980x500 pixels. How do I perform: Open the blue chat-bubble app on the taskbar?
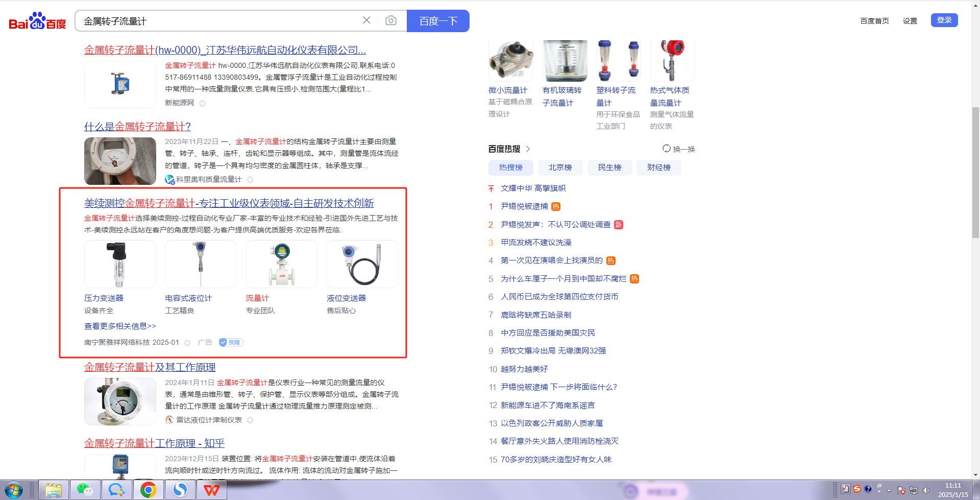(x=116, y=490)
